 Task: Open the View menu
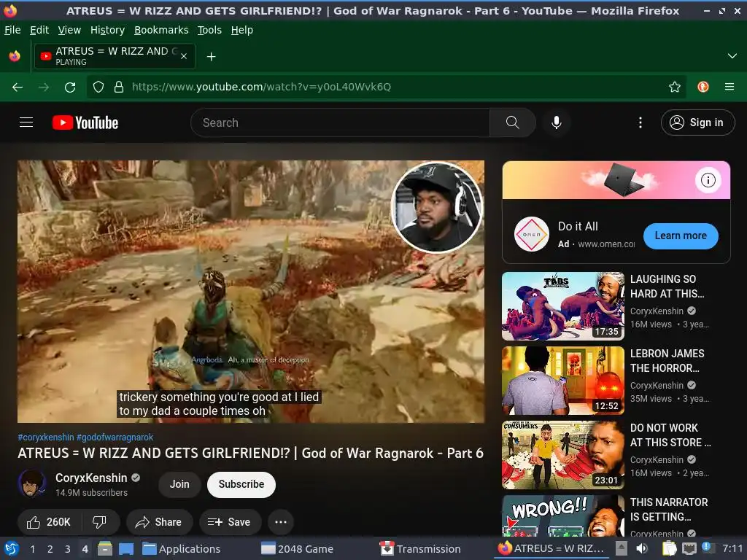(69, 30)
